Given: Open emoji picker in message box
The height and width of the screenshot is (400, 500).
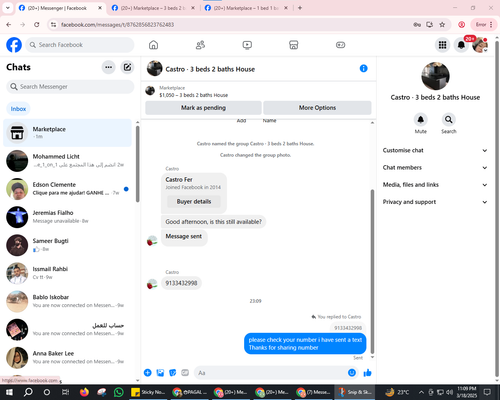Looking at the screenshot, I should [x=352, y=373].
